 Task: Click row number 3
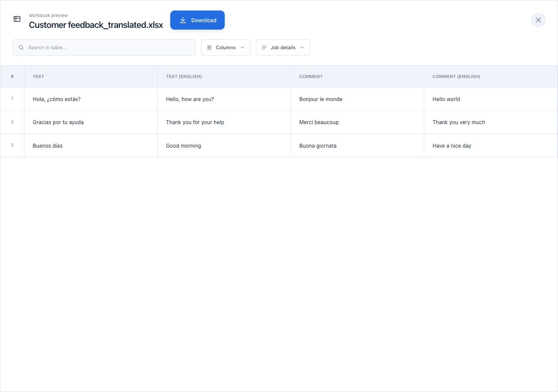pyautogui.click(x=12, y=145)
